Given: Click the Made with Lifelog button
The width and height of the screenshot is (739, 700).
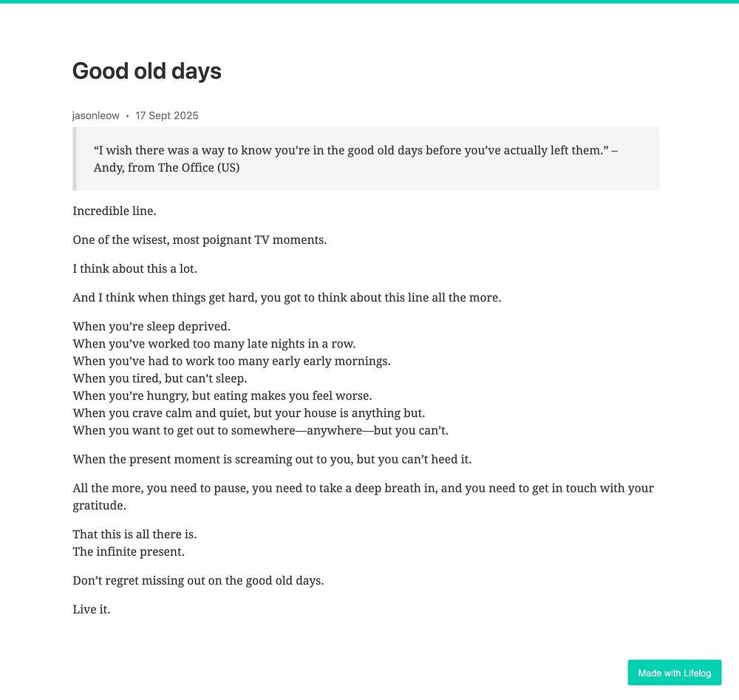Looking at the screenshot, I should point(675,673).
